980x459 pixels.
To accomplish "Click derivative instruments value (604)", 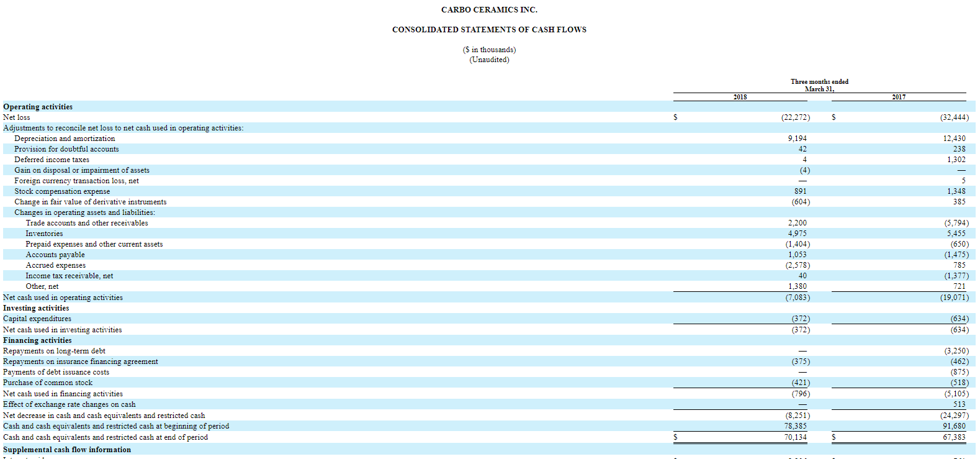I will (x=801, y=202).
